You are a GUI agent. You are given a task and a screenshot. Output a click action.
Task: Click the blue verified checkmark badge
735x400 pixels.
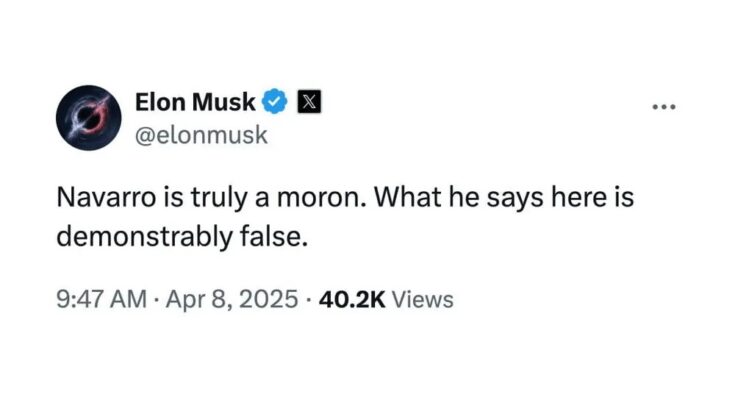point(274,101)
